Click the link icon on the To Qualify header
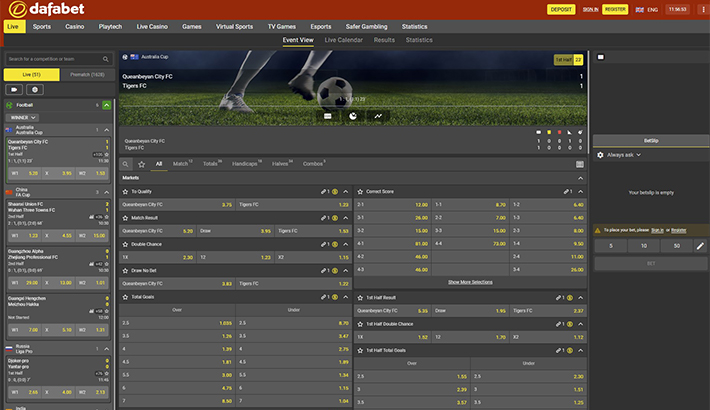 pyautogui.click(x=323, y=192)
